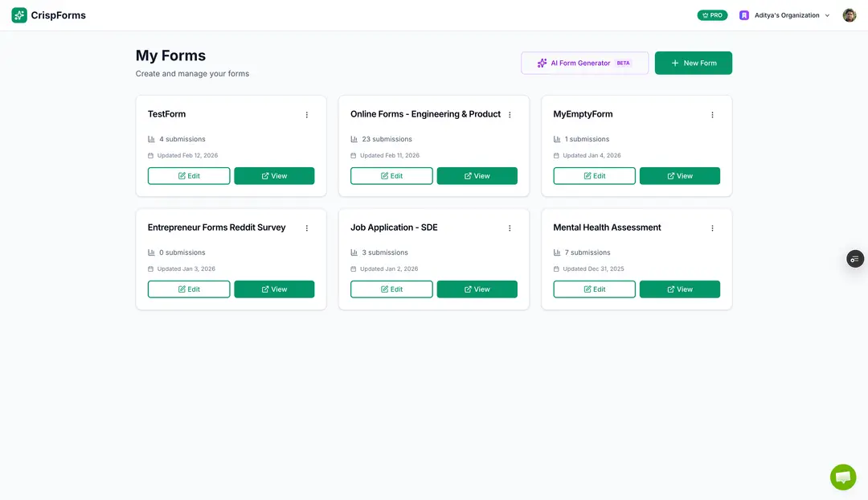Open three-dot menu for TestForm
868x500 pixels.
306,115
